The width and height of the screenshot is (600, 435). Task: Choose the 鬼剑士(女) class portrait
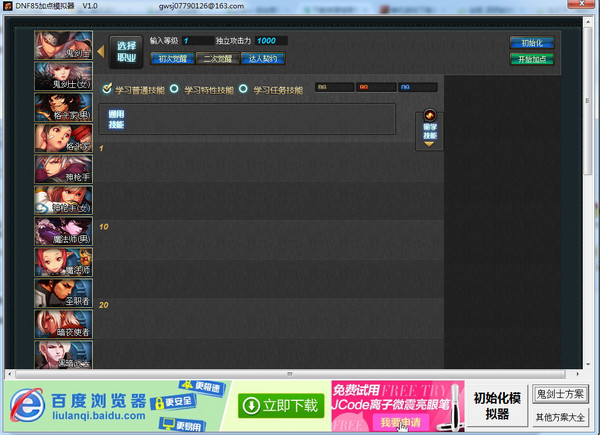point(63,77)
